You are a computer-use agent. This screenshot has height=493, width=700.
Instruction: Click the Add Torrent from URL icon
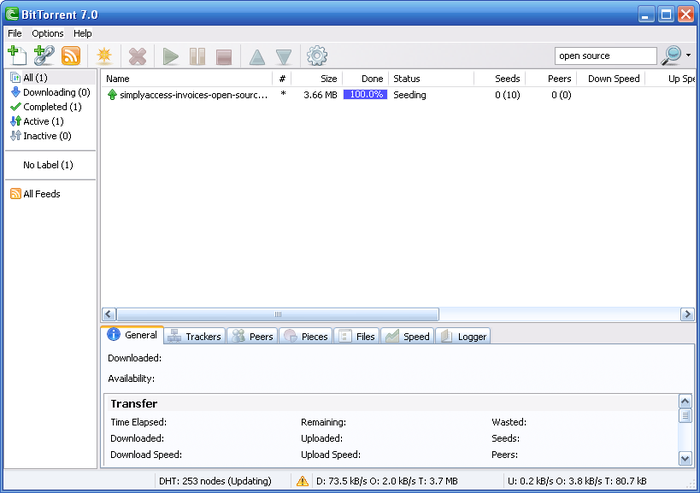pyautogui.click(x=44, y=56)
